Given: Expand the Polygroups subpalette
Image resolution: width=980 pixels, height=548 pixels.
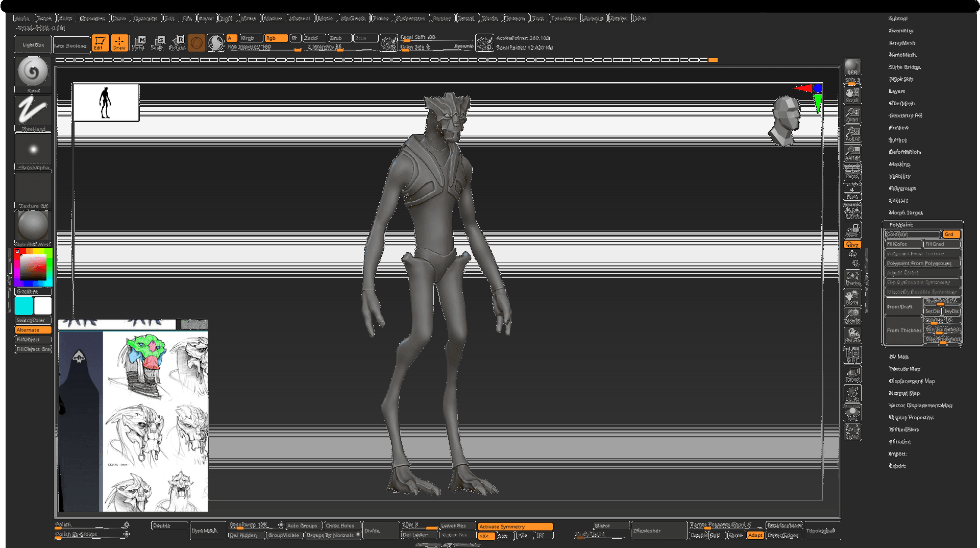Looking at the screenshot, I should click(902, 188).
